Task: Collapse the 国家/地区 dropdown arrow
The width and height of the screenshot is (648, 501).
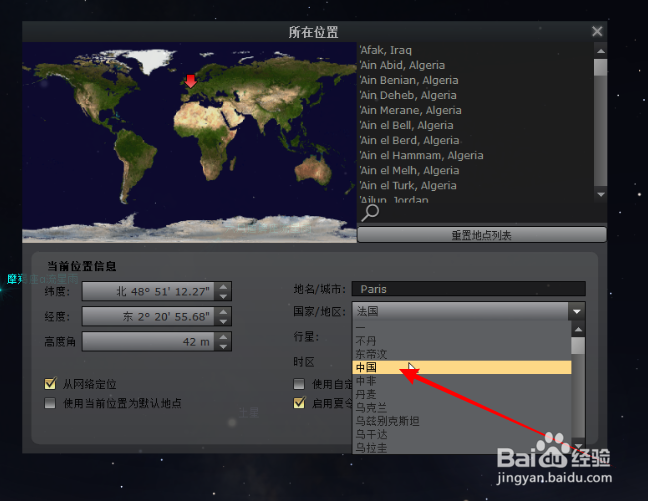Action: tap(577, 311)
